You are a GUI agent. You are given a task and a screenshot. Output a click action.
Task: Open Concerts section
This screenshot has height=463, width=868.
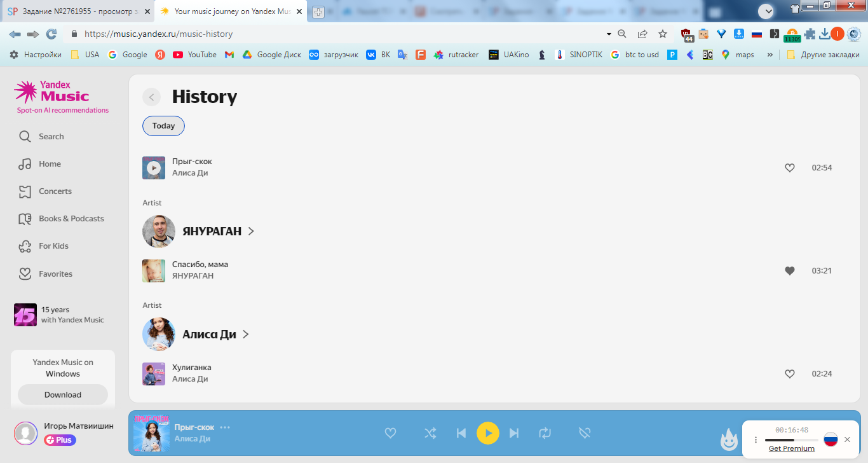45,191
